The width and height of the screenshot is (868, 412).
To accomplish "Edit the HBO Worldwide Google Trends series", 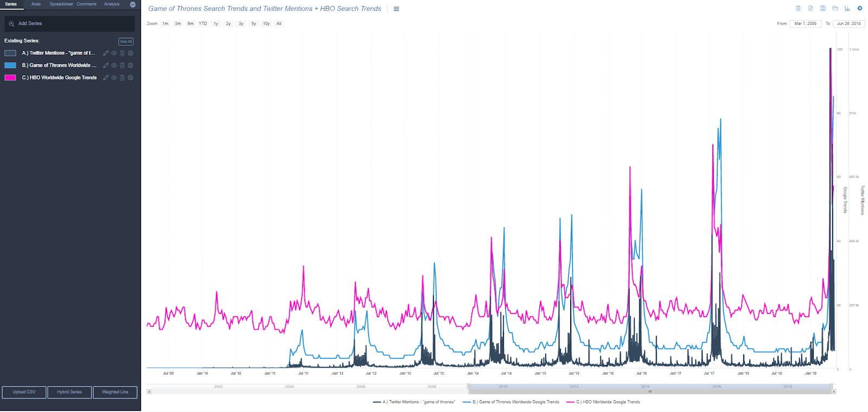I will click(x=106, y=78).
